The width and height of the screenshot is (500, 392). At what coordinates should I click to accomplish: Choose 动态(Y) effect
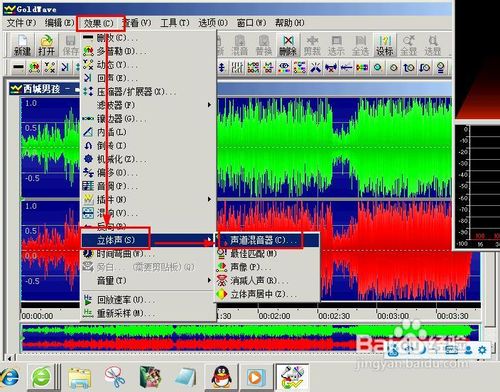tap(148, 64)
